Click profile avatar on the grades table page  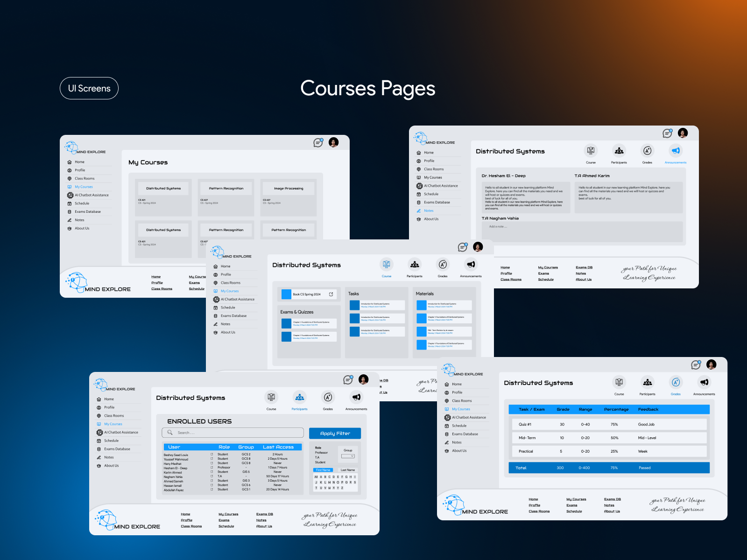pos(711,364)
